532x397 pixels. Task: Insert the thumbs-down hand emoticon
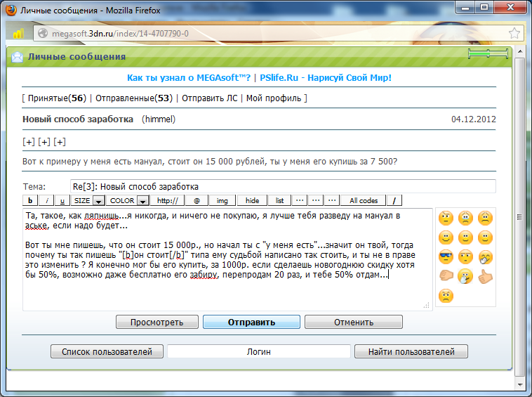(446, 275)
